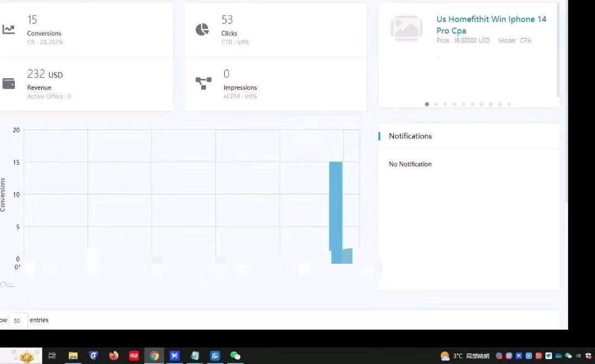Screen dimensions: 595x364
Task: Click the Notifications panel heading
Action: [410, 135]
